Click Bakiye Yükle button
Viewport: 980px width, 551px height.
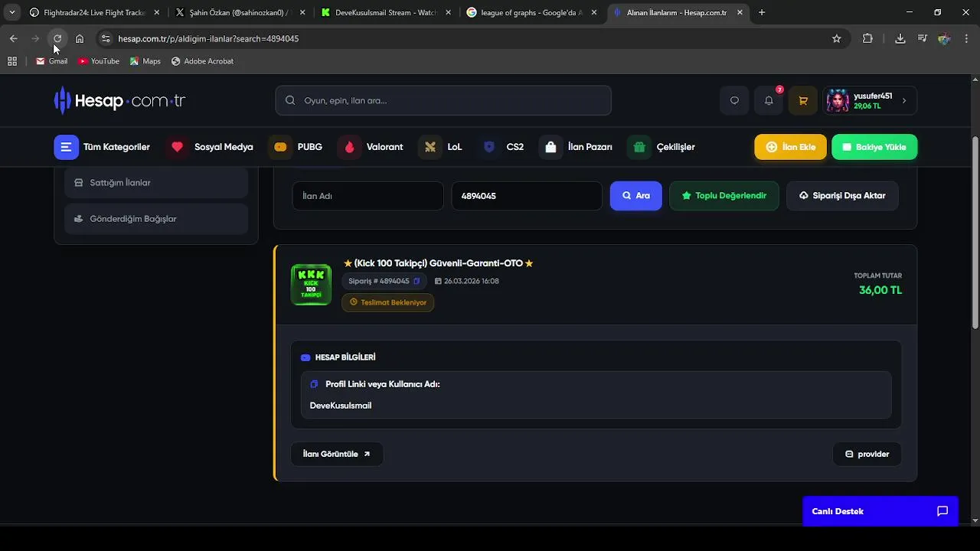[x=874, y=147]
